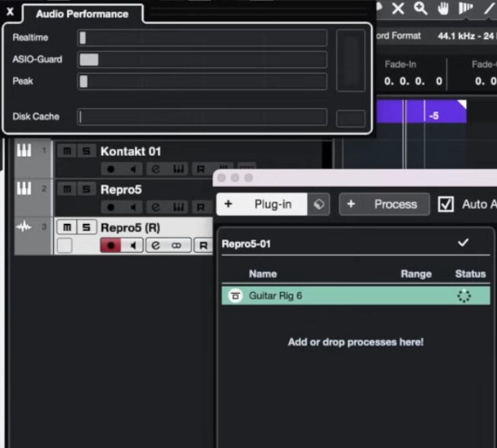The image size is (497, 448).
Task: Toggle the Auto Apply checkbox
Action: pos(446,204)
